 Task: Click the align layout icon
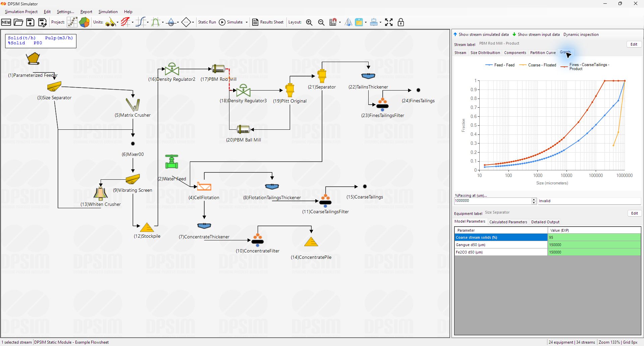click(x=374, y=22)
